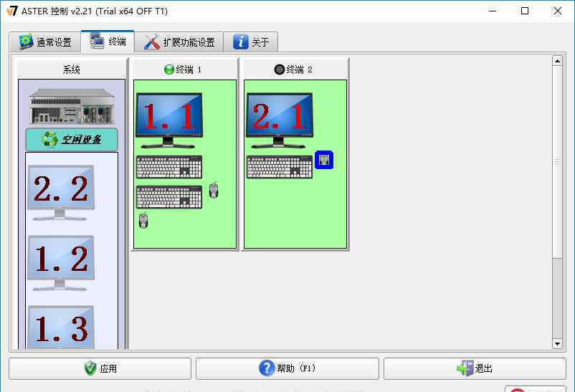Click the second keyboard in Terminal 1
The image size is (575, 392).
coord(169,197)
